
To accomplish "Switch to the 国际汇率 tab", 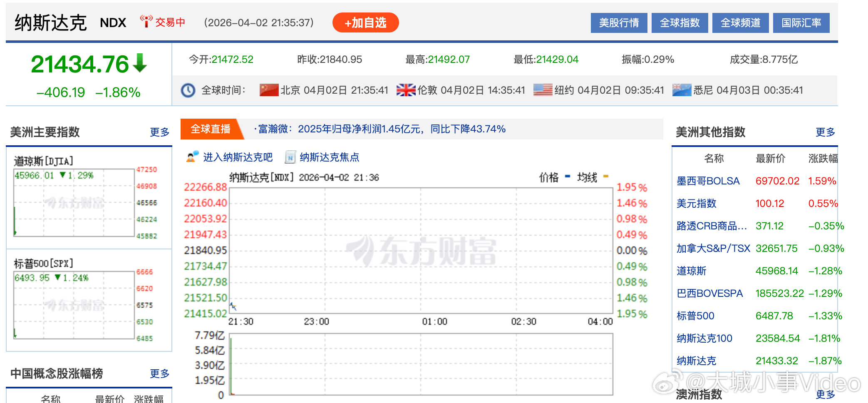I will click(x=801, y=23).
